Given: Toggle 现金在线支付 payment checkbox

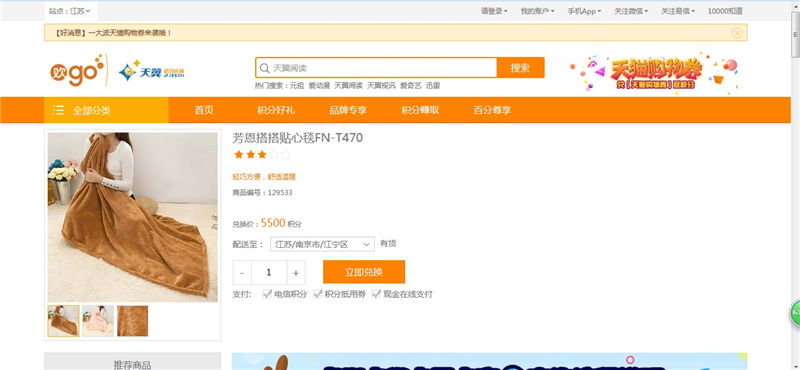Looking at the screenshot, I should pyautogui.click(x=376, y=294).
